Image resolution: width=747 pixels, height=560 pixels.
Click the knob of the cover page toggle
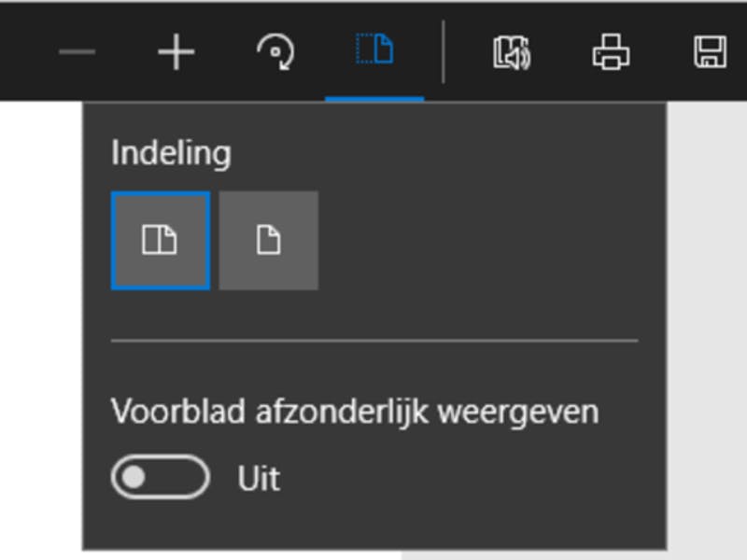click(135, 478)
